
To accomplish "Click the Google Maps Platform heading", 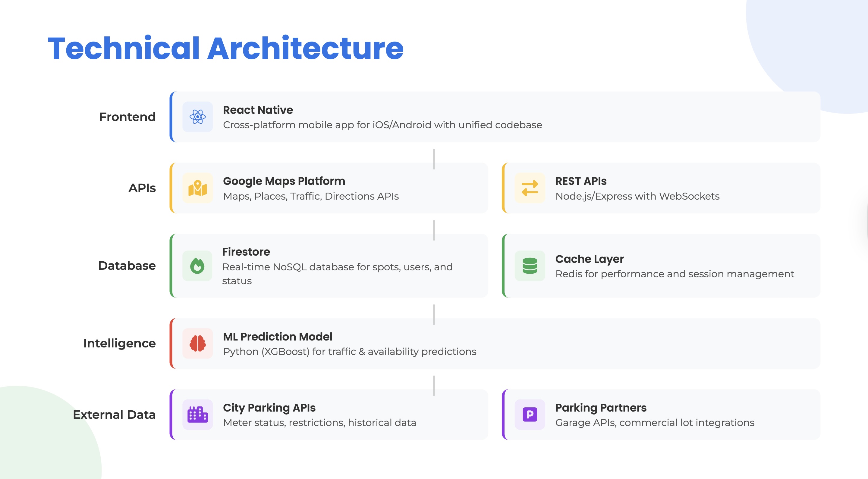I will coord(284,181).
